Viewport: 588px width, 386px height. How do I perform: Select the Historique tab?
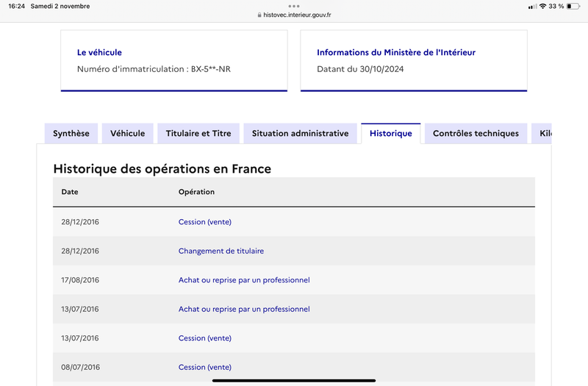pyautogui.click(x=391, y=134)
